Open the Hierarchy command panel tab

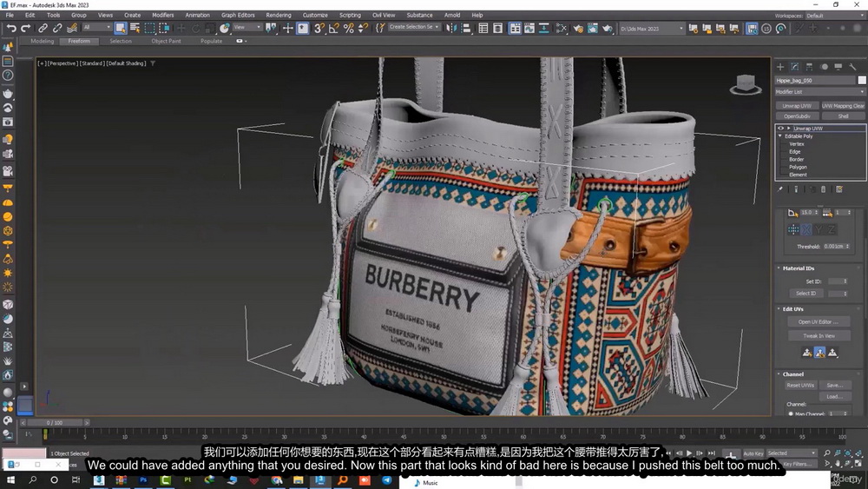(809, 67)
